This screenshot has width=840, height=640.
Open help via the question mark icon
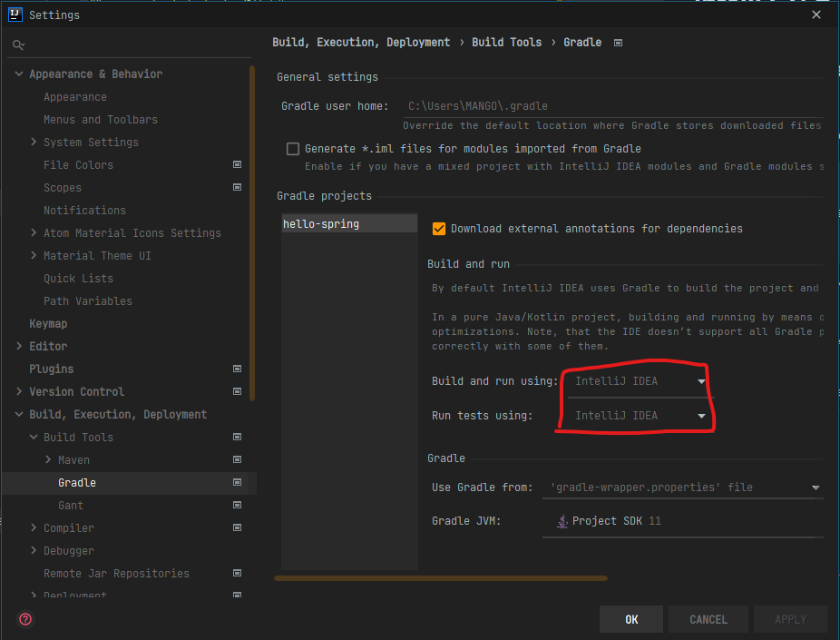(x=25, y=619)
